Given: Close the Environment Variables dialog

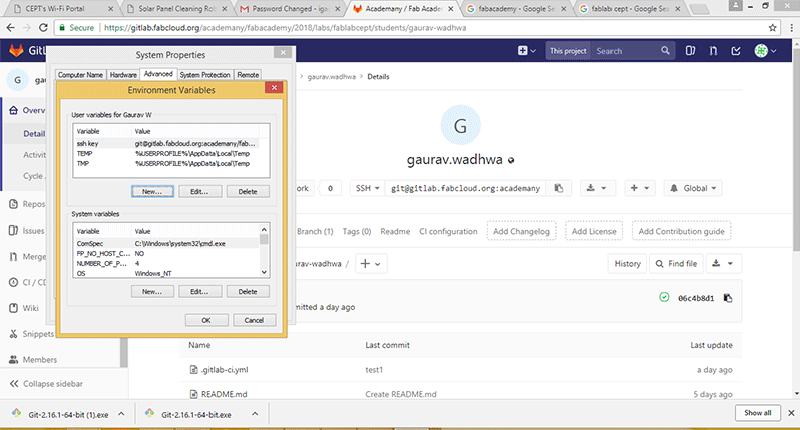Looking at the screenshot, I should pos(274,87).
